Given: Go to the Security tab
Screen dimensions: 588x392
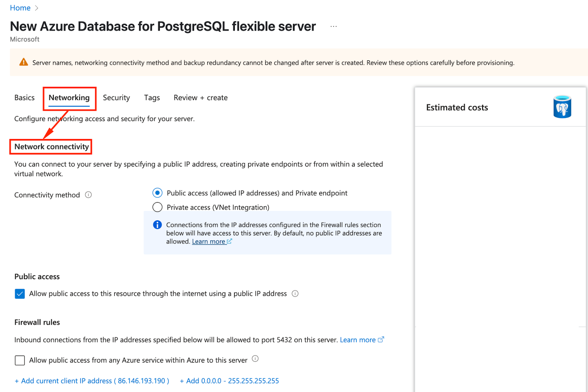Looking at the screenshot, I should point(116,98).
